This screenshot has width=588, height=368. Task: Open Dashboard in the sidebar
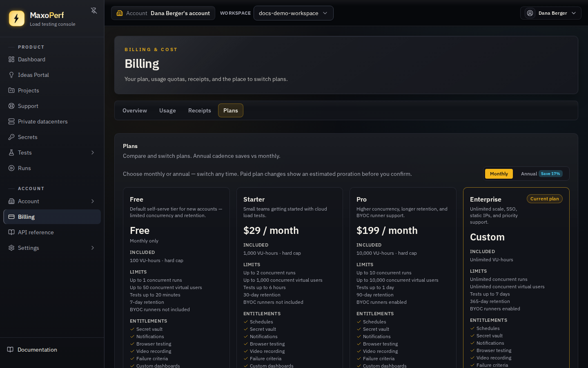click(x=52, y=59)
